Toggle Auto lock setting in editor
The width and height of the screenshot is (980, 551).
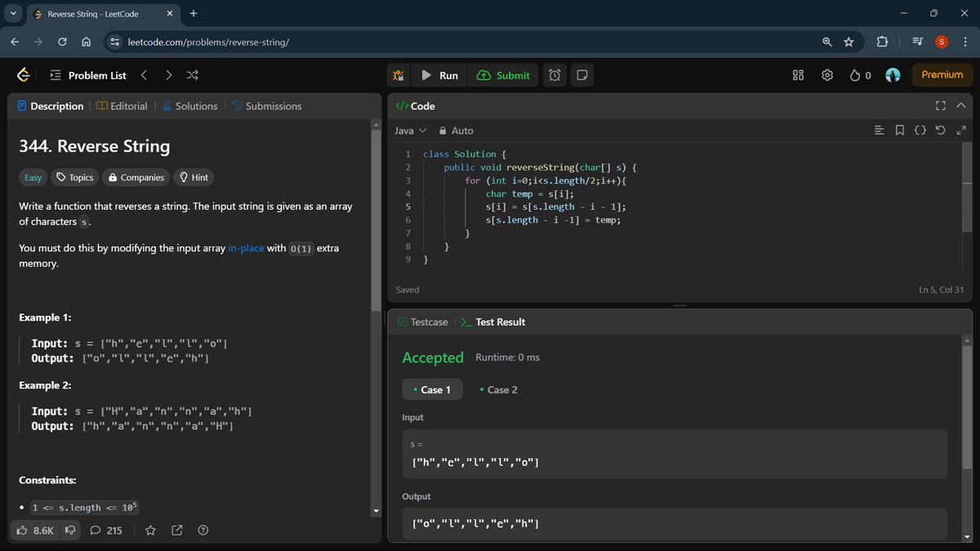(456, 131)
